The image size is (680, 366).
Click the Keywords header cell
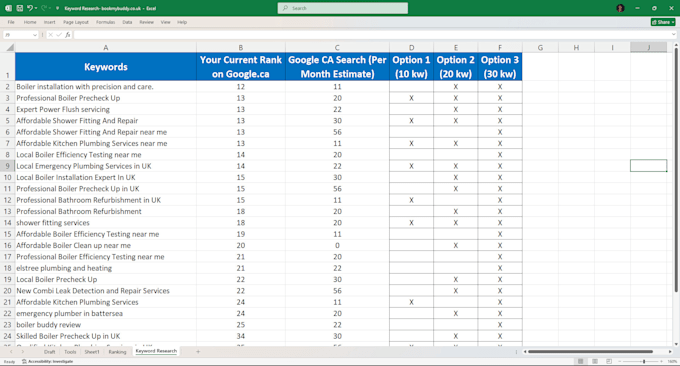pyautogui.click(x=106, y=67)
